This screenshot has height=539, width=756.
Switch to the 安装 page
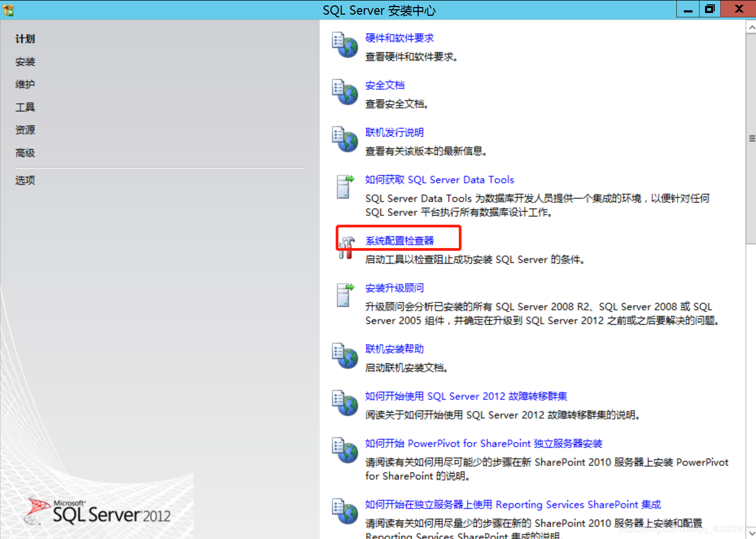point(25,62)
